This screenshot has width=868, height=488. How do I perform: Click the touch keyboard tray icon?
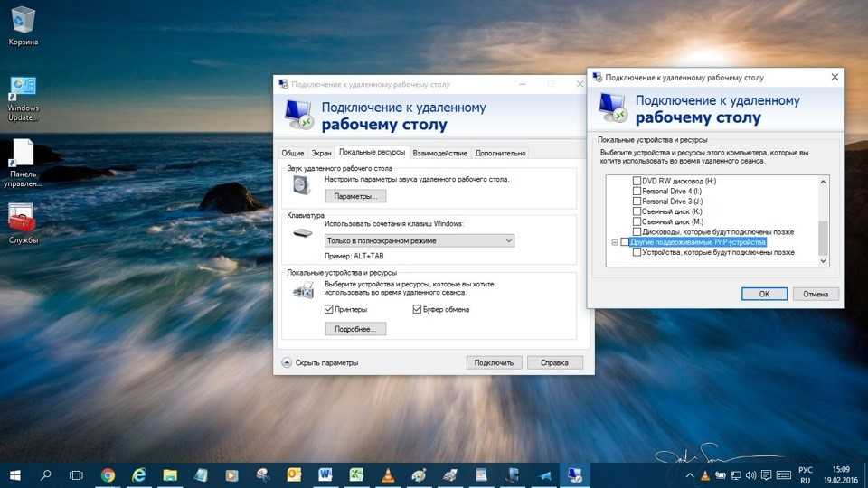pos(784,475)
